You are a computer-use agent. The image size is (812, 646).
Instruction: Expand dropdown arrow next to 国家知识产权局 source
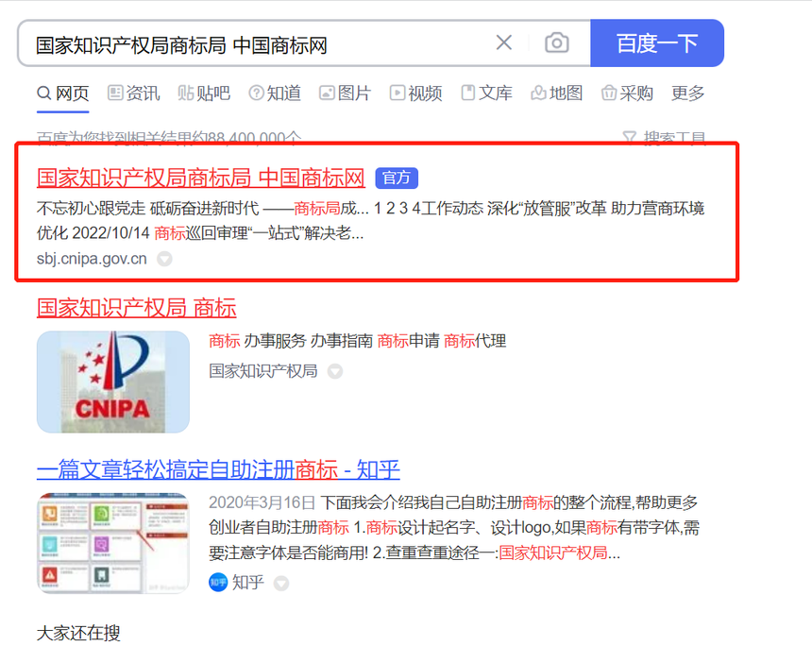[335, 371]
